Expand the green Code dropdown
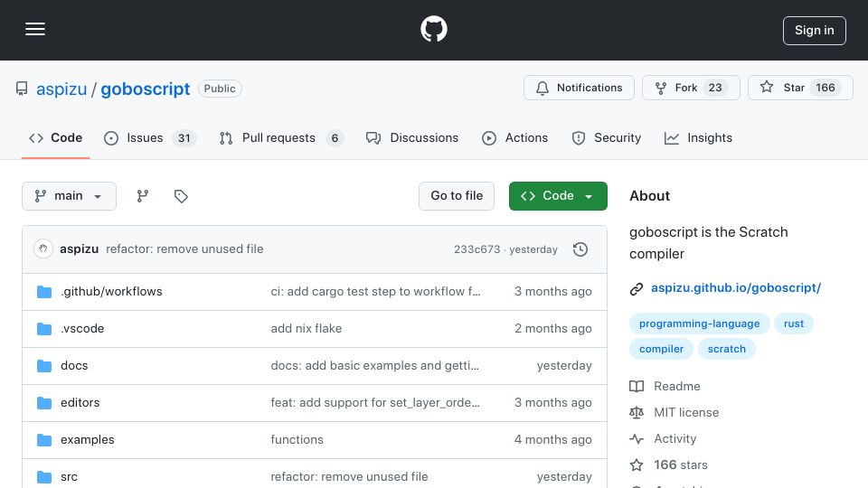 pyautogui.click(x=558, y=196)
